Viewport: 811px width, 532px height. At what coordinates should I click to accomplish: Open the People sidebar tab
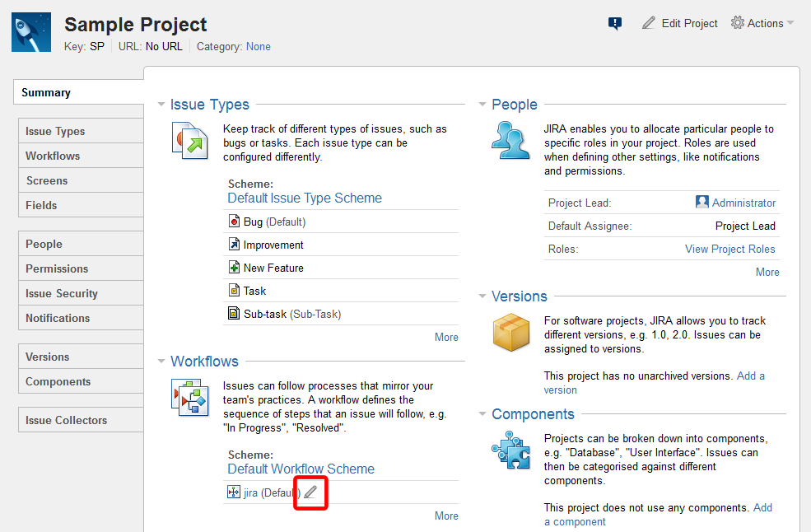click(82, 244)
